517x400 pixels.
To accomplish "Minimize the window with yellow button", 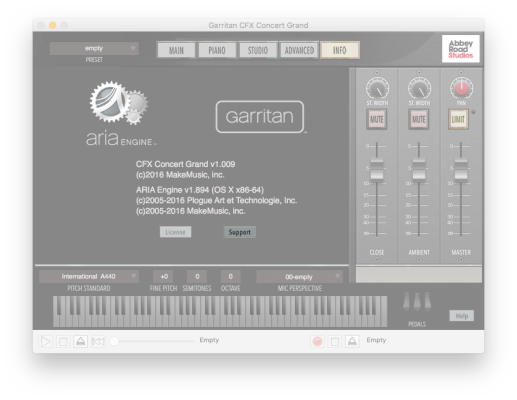I will 53,25.
